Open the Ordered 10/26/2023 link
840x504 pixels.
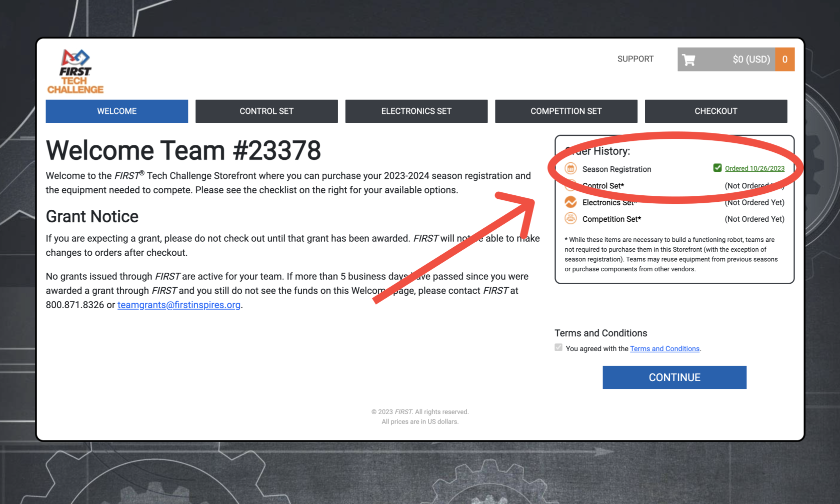coord(754,168)
